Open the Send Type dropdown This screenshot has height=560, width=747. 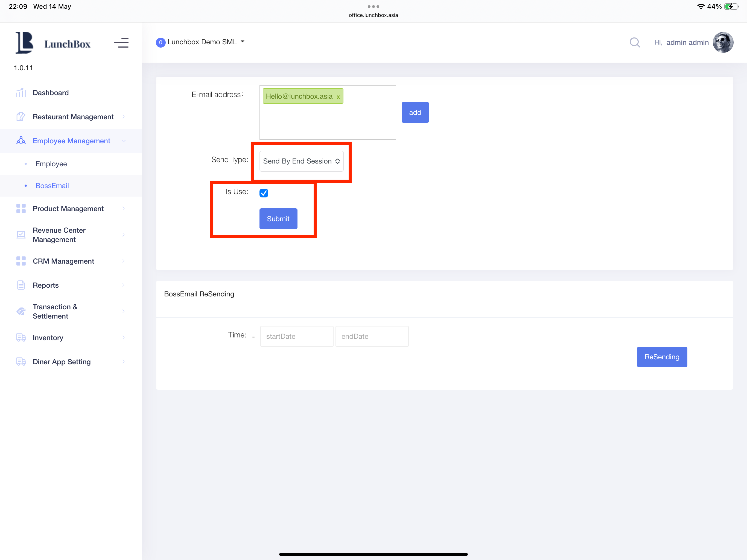coord(301,161)
